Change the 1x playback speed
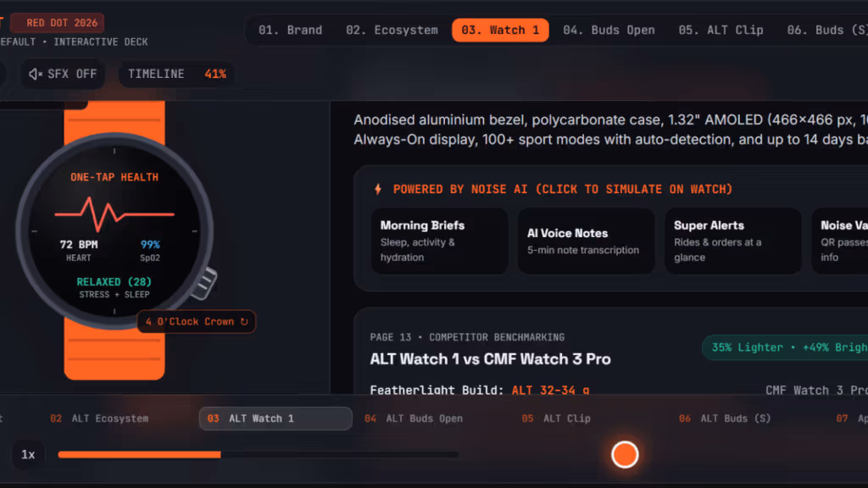Viewport: 868px width, 488px height. click(28, 454)
